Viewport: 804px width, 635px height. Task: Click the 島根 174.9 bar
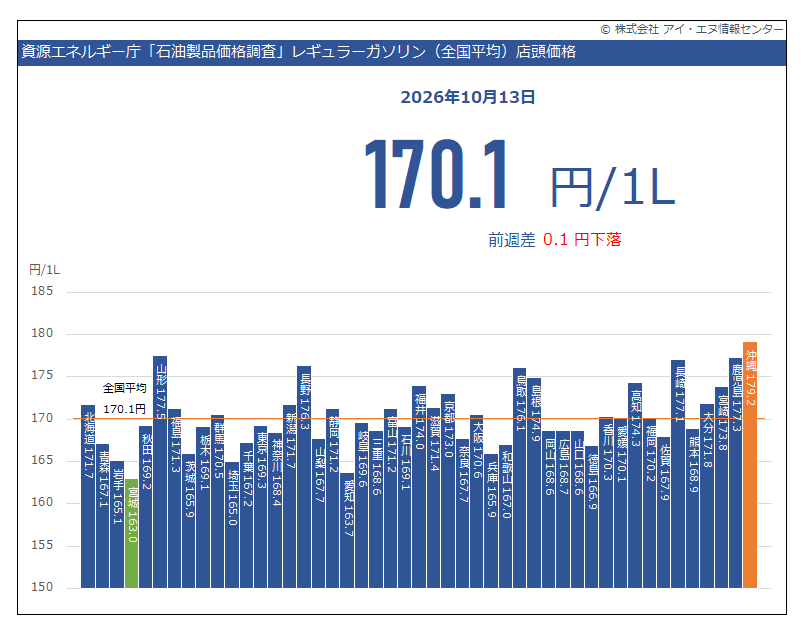534,483
